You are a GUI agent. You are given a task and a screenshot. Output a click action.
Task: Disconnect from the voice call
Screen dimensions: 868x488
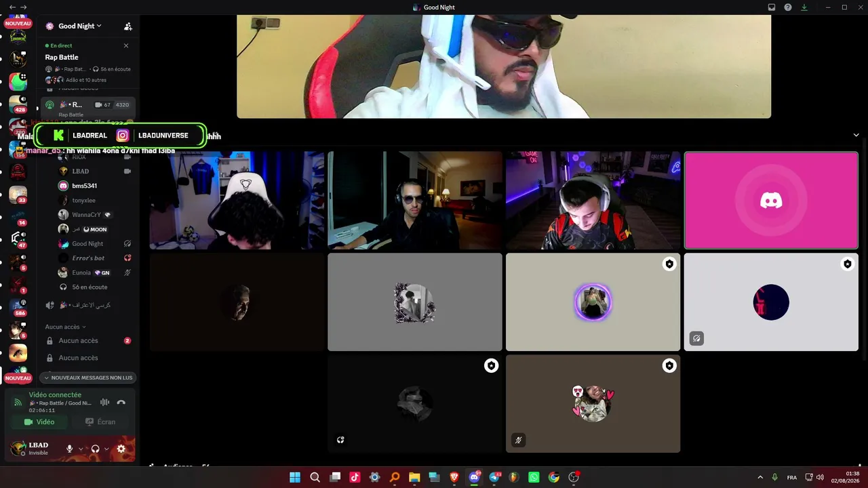pyautogui.click(x=121, y=402)
